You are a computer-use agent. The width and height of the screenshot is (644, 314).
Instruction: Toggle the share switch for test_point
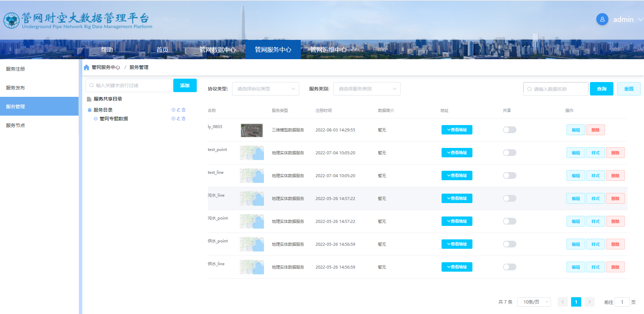[509, 153]
